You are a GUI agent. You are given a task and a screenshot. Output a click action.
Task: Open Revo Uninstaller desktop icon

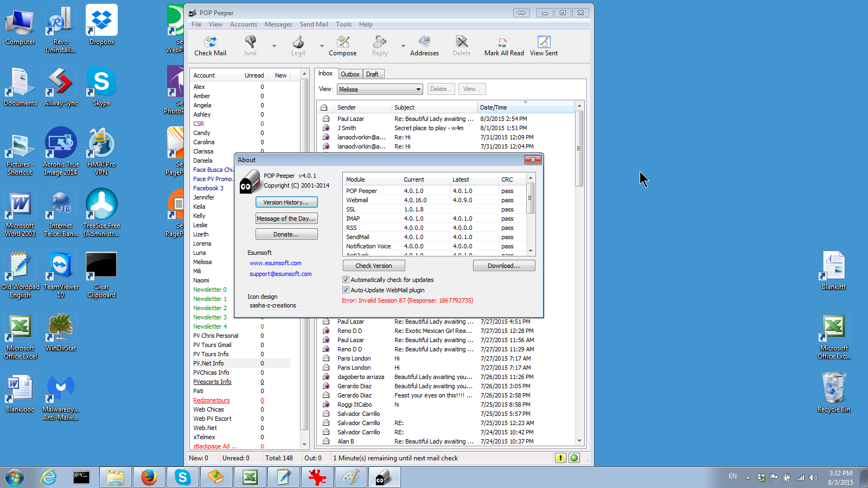(x=61, y=29)
